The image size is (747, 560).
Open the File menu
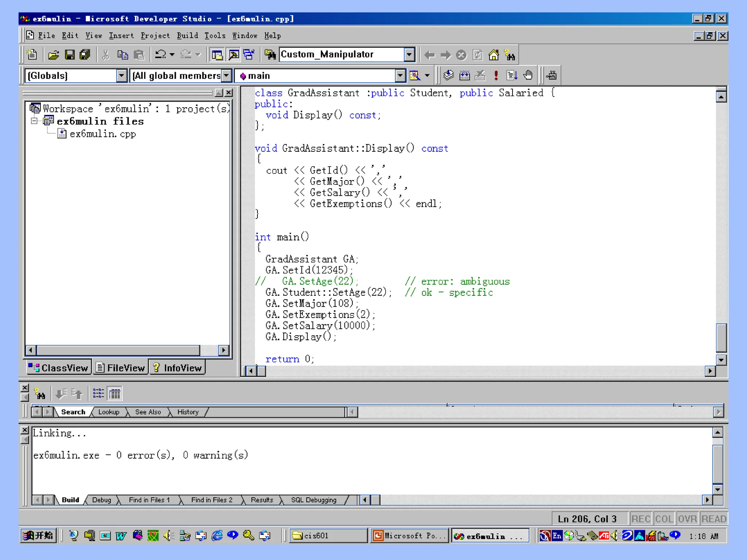coord(47,36)
